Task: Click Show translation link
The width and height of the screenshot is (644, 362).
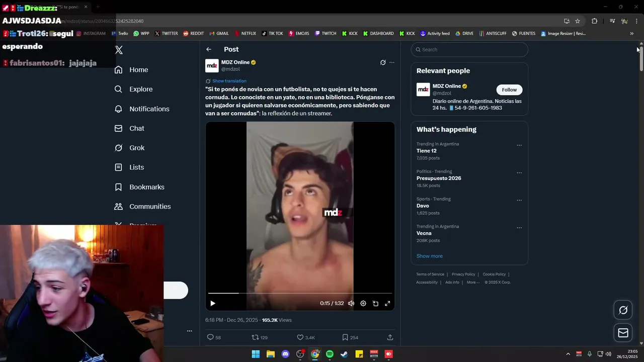Action: pos(229,81)
